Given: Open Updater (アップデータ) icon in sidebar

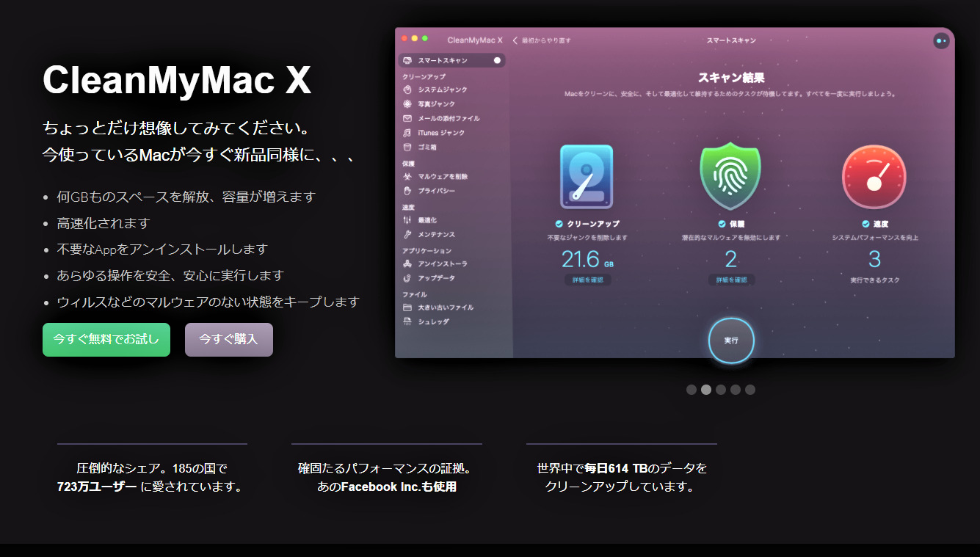Looking at the screenshot, I should click(x=407, y=278).
